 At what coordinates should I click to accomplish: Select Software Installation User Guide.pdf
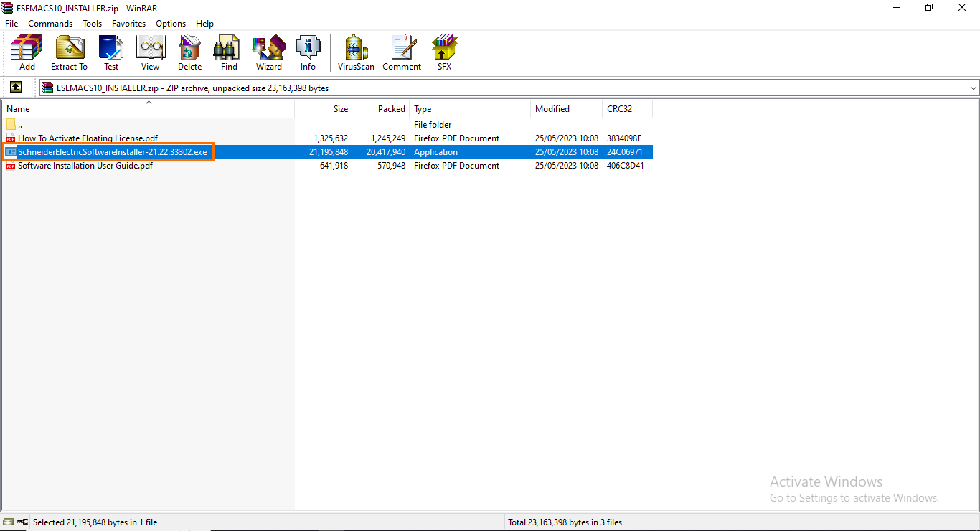(x=85, y=166)
